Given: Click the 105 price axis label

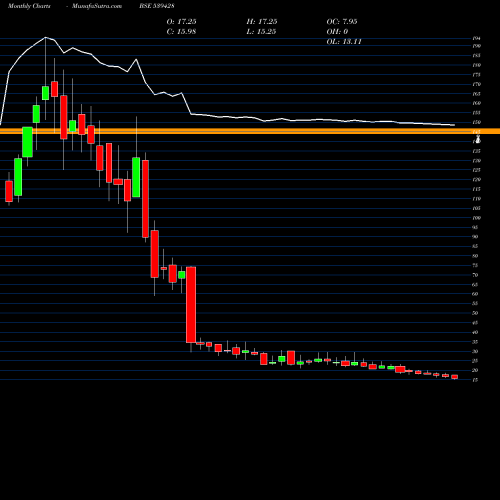Looking at the screenshot, I should 477,208.
